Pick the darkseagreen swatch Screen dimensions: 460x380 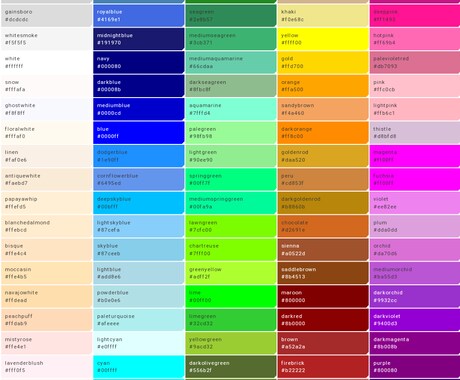pyautogui.click(x=231, y=86)
